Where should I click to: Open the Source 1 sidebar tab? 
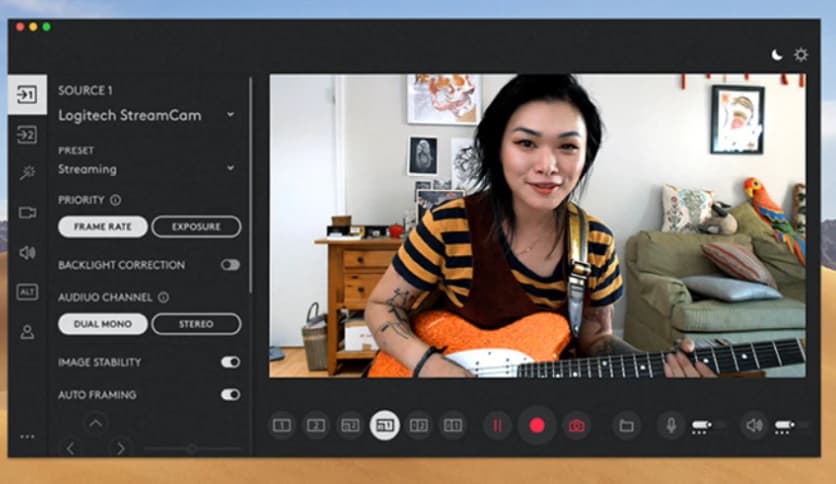point(27,94)
